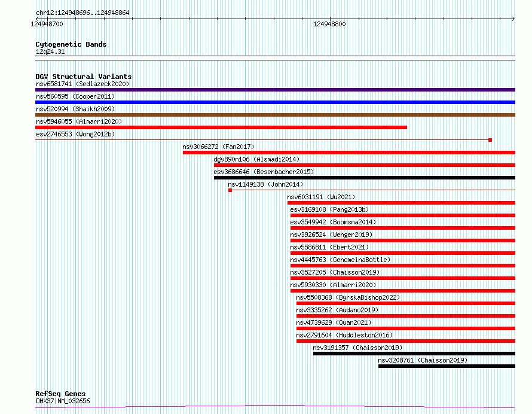532x414 pixels.
Task: Select the blue nsv560595 Cooper2011 bar
Action: 275,102
